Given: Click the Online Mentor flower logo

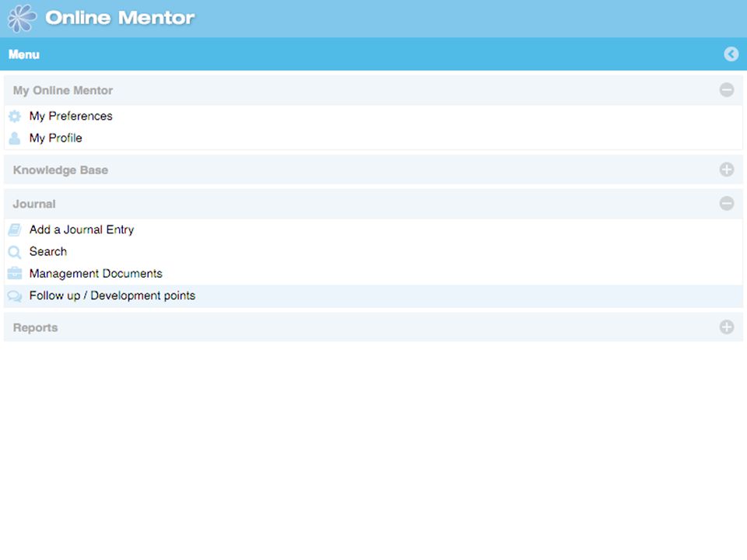Looking at the screenshot, I should click(22, 19).
